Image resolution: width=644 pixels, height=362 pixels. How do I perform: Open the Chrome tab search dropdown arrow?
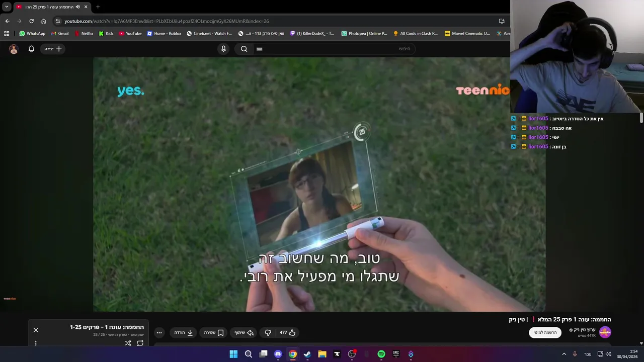click(7, 7)
